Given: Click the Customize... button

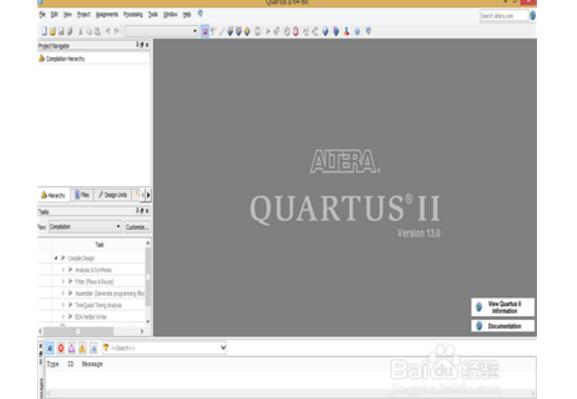Looking at the screenshot, I should pos(137,227).
